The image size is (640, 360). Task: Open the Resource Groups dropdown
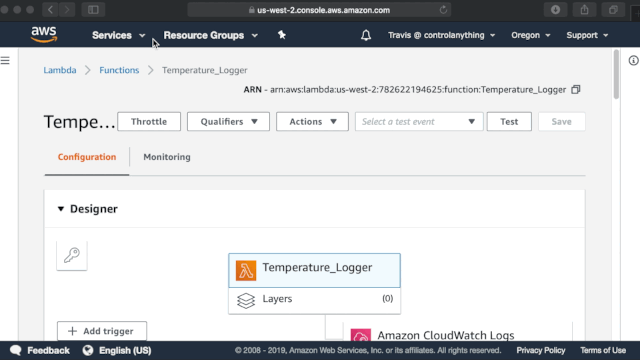coord(211,36)
